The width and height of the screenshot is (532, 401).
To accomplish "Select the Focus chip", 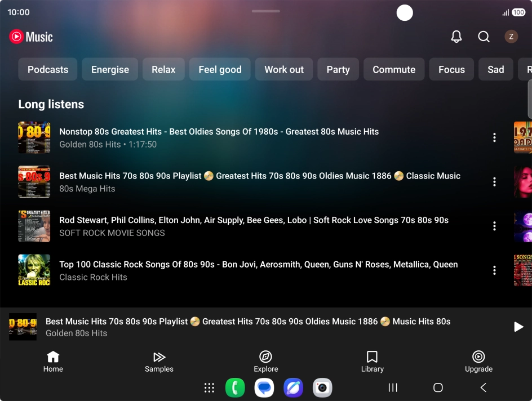I will [451, 69].
